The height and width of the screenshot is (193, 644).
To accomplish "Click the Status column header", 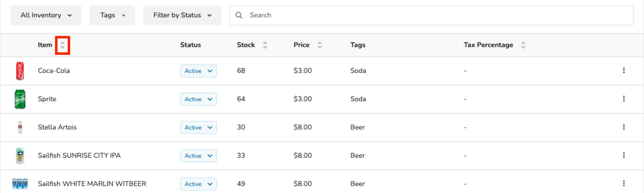I will coord(191,45).
